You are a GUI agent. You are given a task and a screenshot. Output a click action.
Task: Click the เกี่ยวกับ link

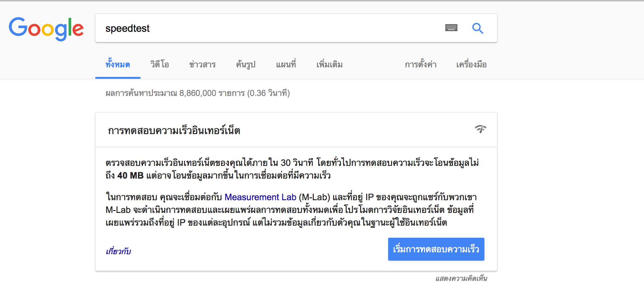pos(118,251)
